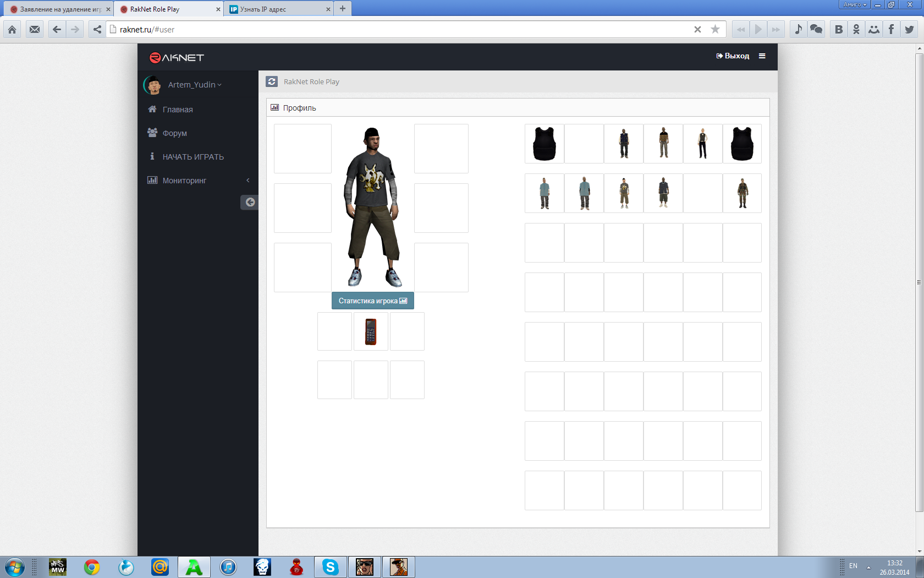Go to Форум in the sidebar

[174, 133]
